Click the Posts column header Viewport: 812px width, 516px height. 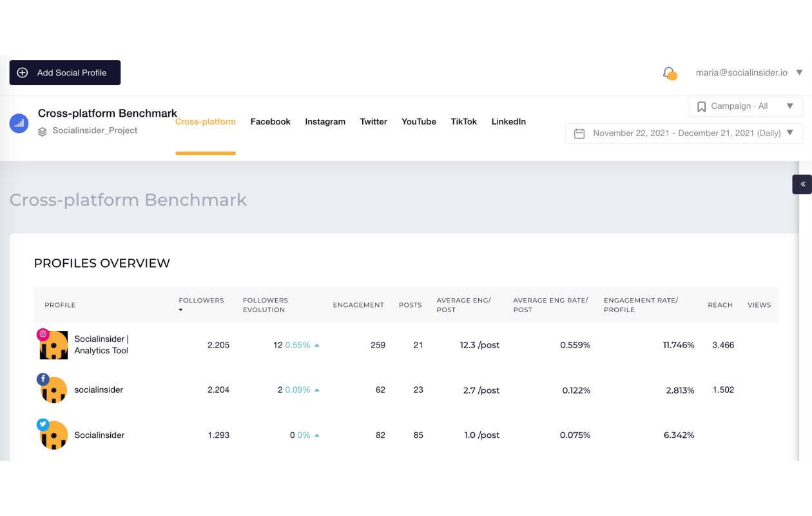click(411, 305)
